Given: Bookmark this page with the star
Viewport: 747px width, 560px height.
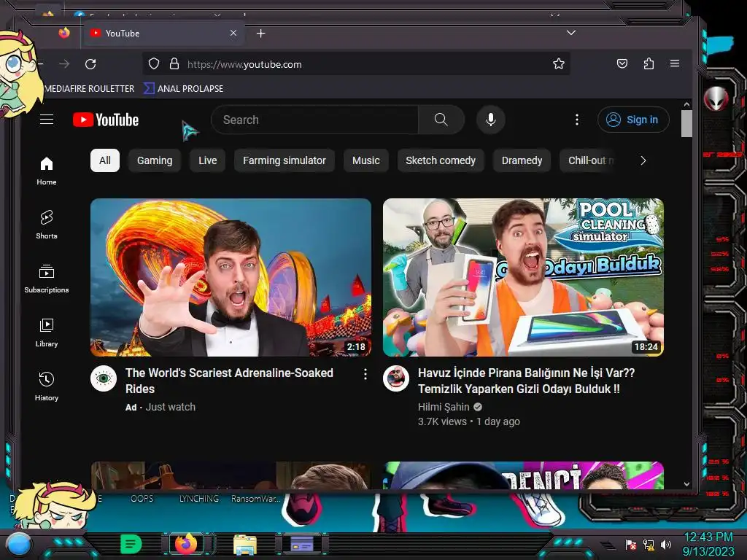Looking at the screenshot, I should click(x=559, y=64).
